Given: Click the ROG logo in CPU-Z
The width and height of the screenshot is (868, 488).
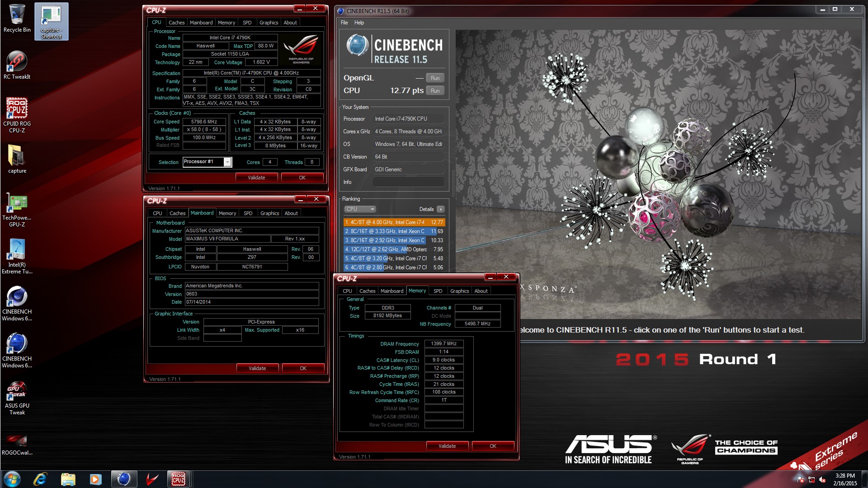Looking at the screenshot, I should pyautogui.click(x=301, y=49).
